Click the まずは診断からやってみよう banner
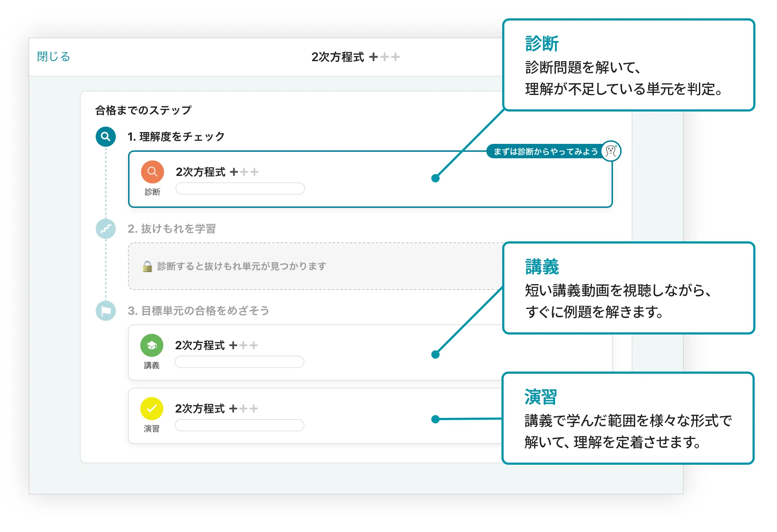The width and height of the screenshot is (777, 532). pos(545,151)
